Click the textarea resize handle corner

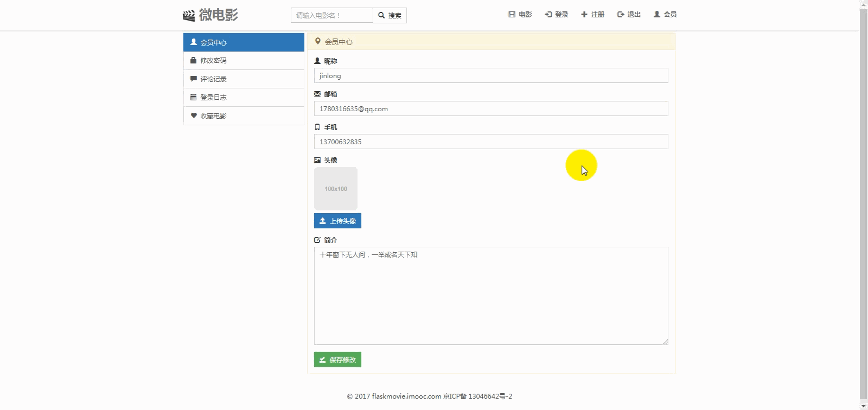tap(665, 342)
